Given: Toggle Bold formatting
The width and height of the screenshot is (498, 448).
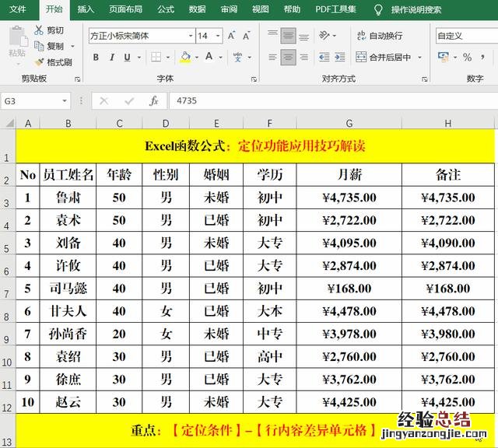Looking at the screenshot, I should [x=96, y=58].
